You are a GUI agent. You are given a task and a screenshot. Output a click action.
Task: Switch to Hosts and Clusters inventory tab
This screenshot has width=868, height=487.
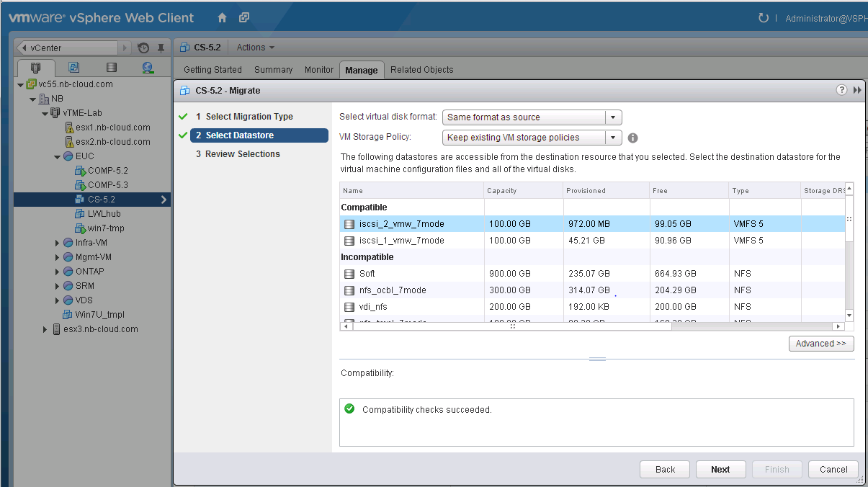(x=36, y=68)
